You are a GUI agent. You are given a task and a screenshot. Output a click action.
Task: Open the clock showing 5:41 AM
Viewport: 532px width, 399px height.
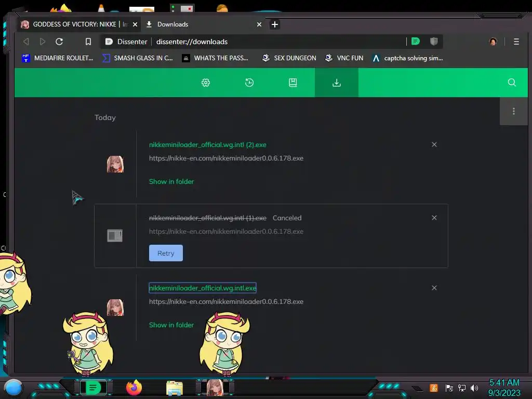(x=504, y=388)
